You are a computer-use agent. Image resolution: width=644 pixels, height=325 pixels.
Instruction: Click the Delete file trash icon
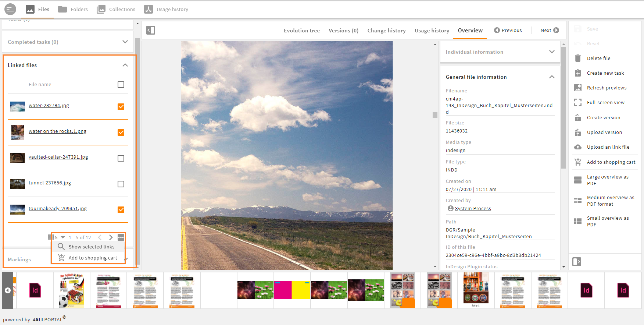[x=578, y=58]
